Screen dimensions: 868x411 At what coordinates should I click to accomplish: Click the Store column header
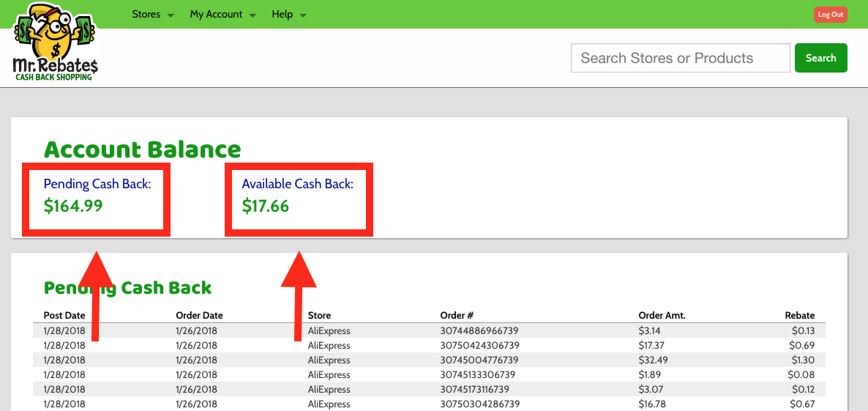[319, 316]
